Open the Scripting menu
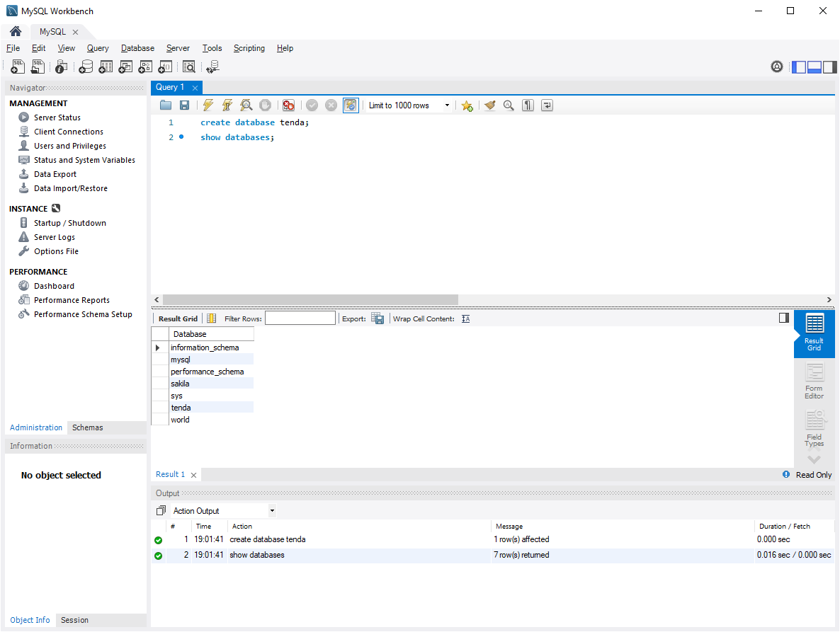This screenshot has height=632, width=840. pyautogui.click(x=249, y=48)
